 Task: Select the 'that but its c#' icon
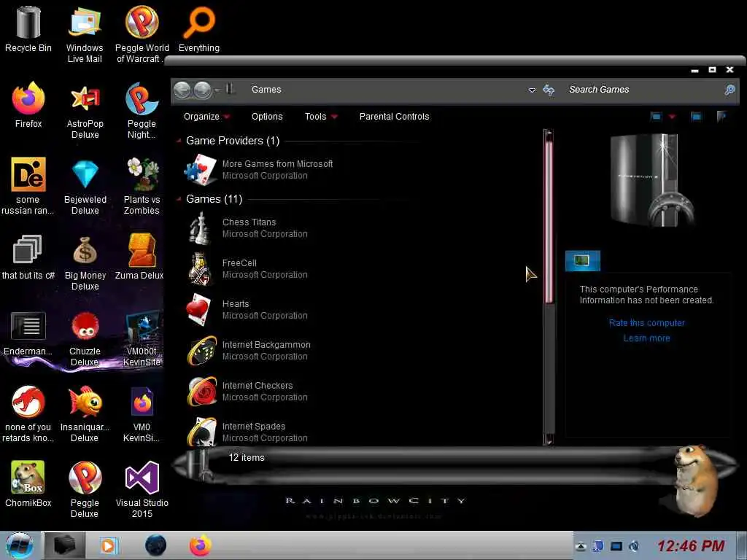tap(27, 249)
